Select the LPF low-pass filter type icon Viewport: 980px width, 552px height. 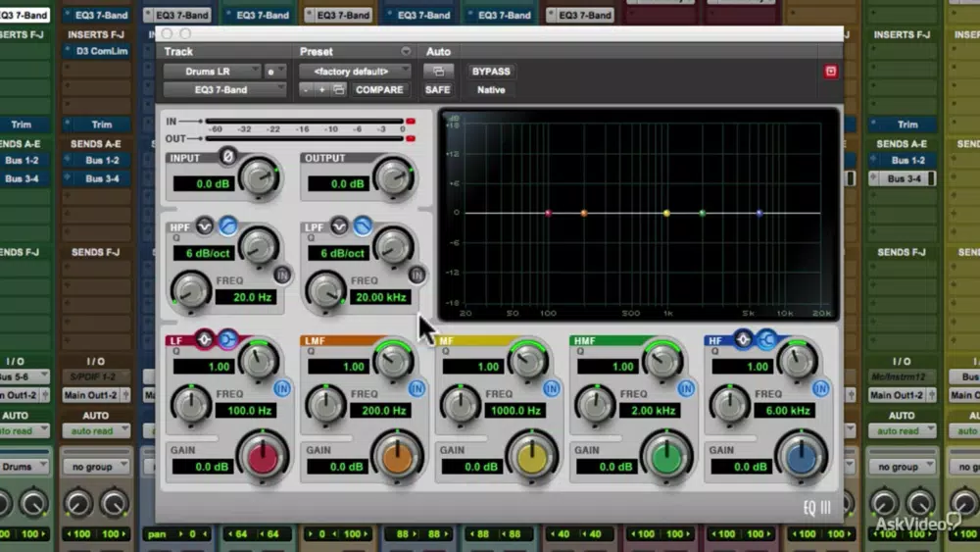(363, 226)
